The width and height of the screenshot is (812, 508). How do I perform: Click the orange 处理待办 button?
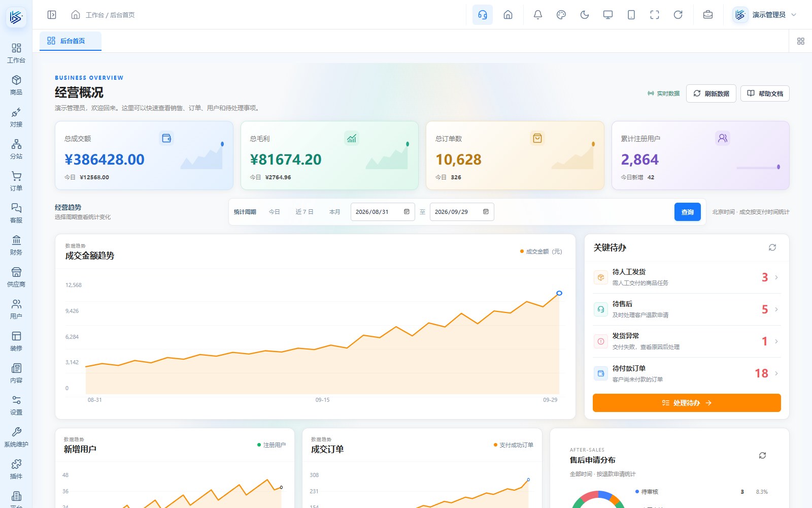click(687, 403)
